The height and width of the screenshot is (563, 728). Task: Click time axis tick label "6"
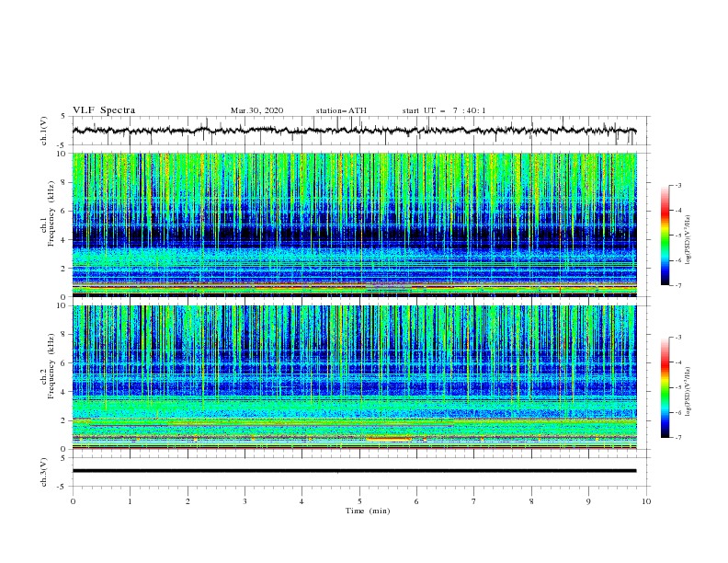point(416,501)
